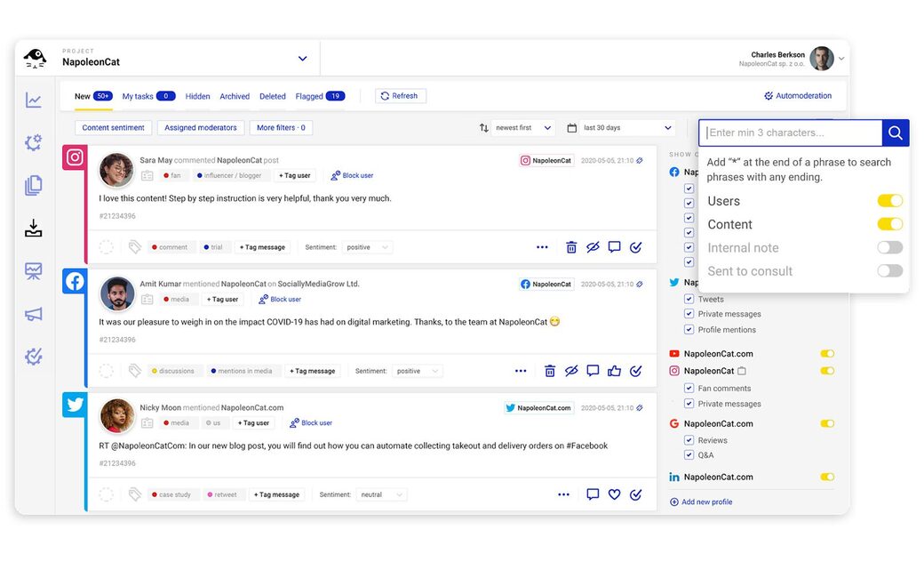Open Charles Berkson account menu arrow
The image size is (924, 562).
coord(841,59)
